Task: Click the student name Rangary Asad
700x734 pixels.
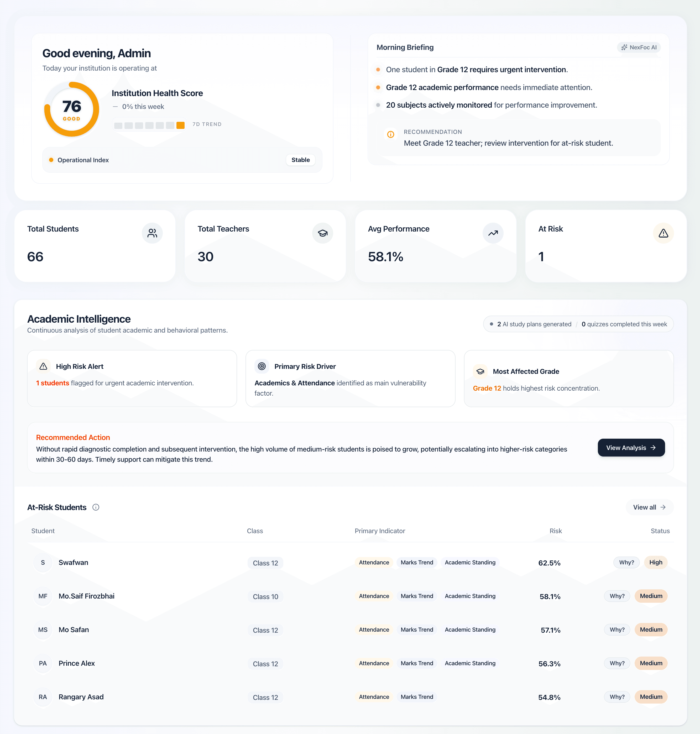Action: click(x=81, y=697)
